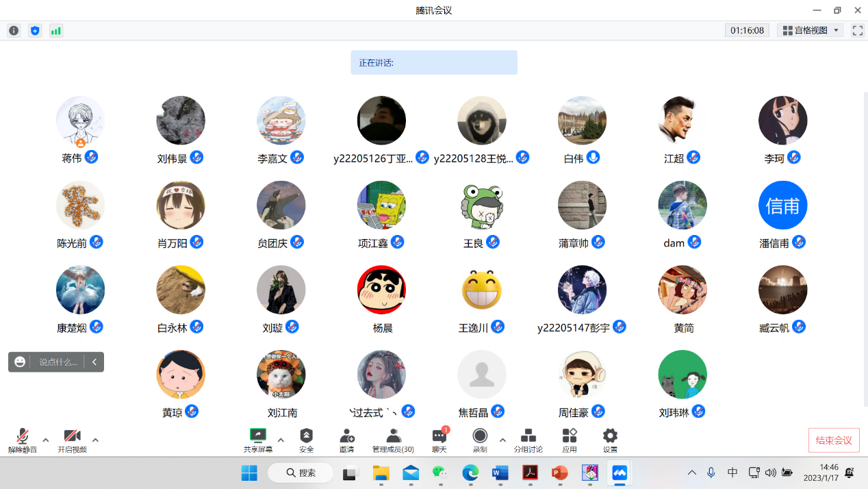Turn on camera via 开启视频
This screenshot has width=868, height=489.
pos(72,440)
